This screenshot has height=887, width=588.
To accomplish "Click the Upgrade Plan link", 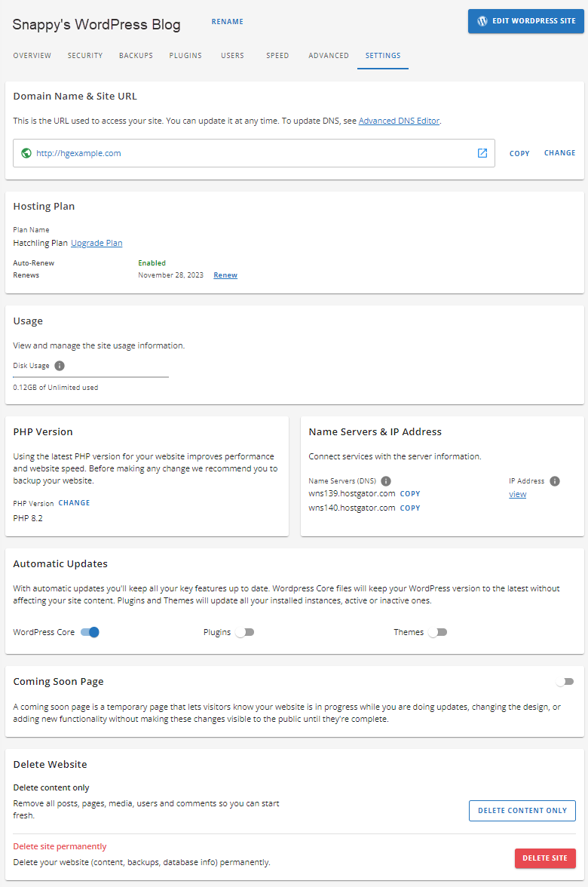I will [x=96, y=242].
